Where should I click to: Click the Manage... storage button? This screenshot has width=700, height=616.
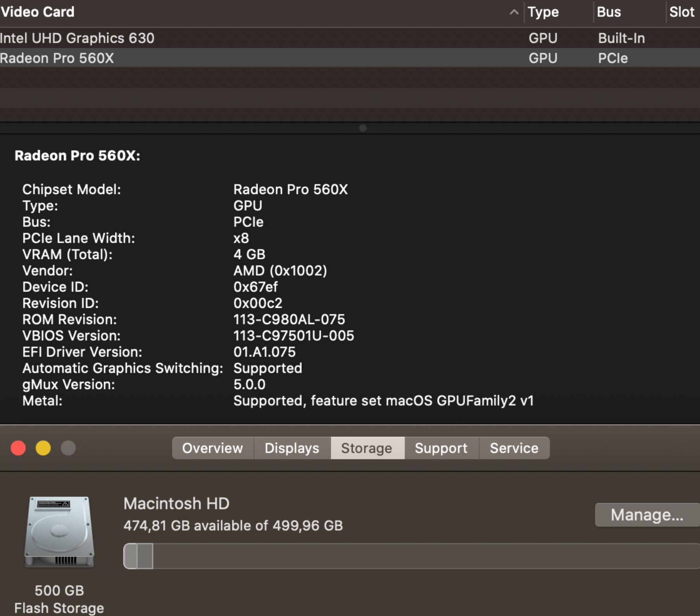click(647, 515)
